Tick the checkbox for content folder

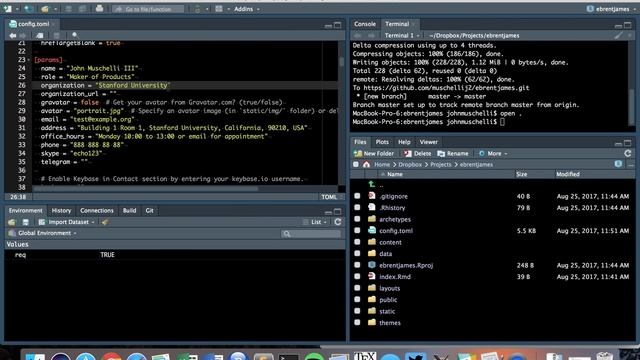357,242
